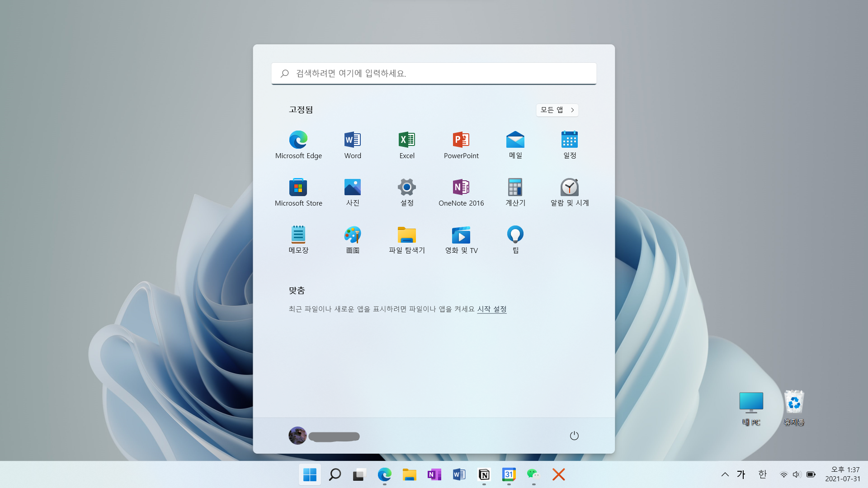The height and width of the screenshot is (488, 868).
Task: Click the 시작 설정 link
Action: point(492,309)
